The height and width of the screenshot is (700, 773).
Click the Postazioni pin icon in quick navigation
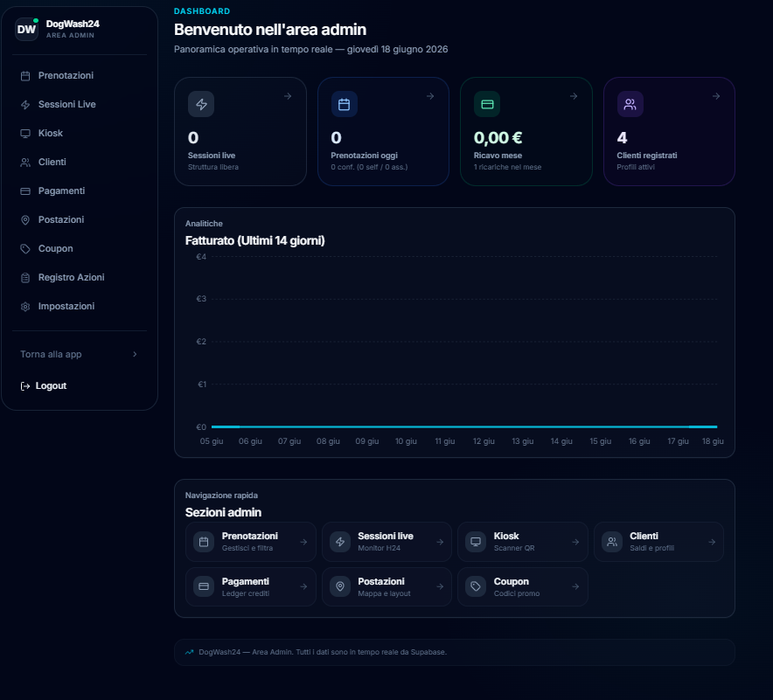340,586
